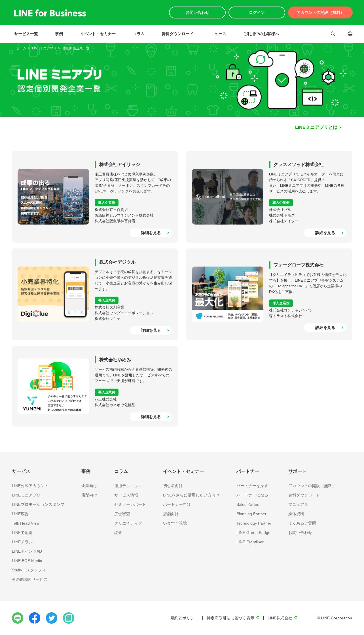The height and width of the screenshot is (635, 364).
Task: Click the ログイン button
Action: point(257,12)
